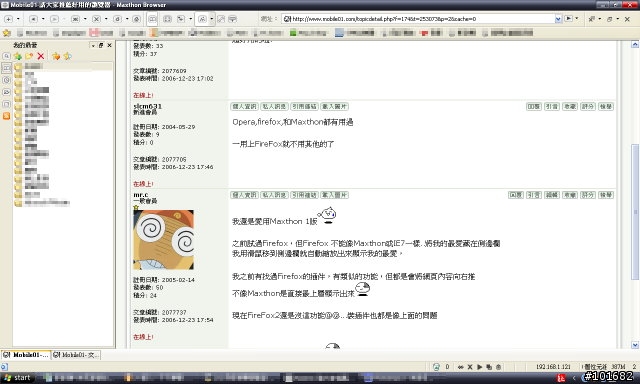Open the slcm631 username link
Viewport: 640px width, 384px height.
147,106
